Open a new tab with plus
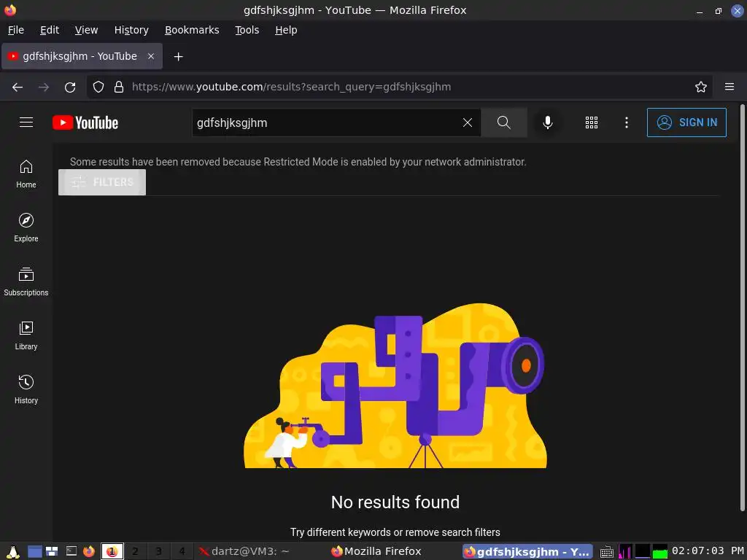This screenshot has width=747, height=560. [178, 57]
